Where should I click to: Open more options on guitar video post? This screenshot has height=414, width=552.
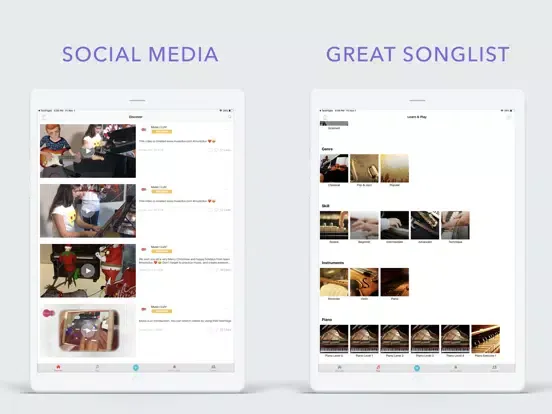tap(226, 130)
